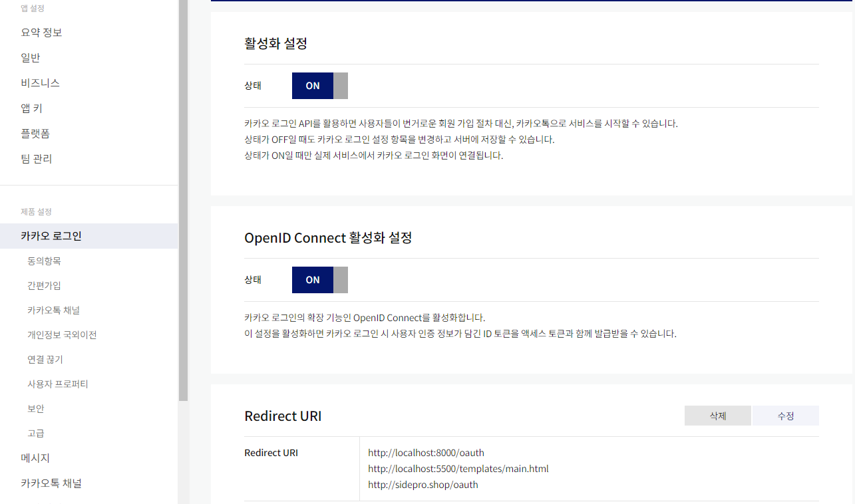Toggle 활성화 설정 state switch

click(320, 86)
